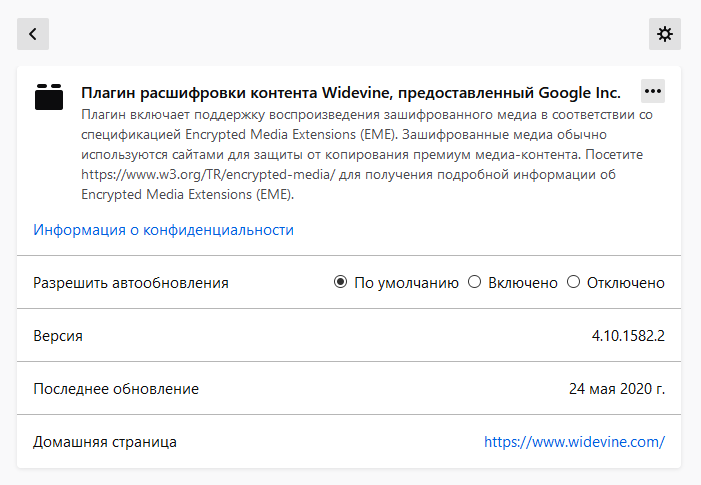The height and width of the screenshot is (485, 701).
Task: Select the 'Включено' auto-update option
Action: (x=474, y=282)
